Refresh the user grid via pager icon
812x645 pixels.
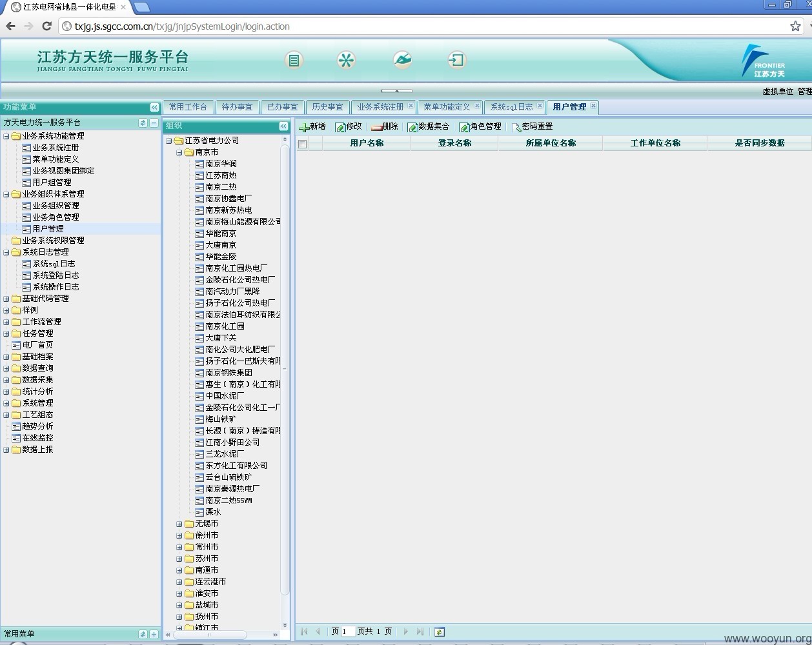tap(440, 632)
